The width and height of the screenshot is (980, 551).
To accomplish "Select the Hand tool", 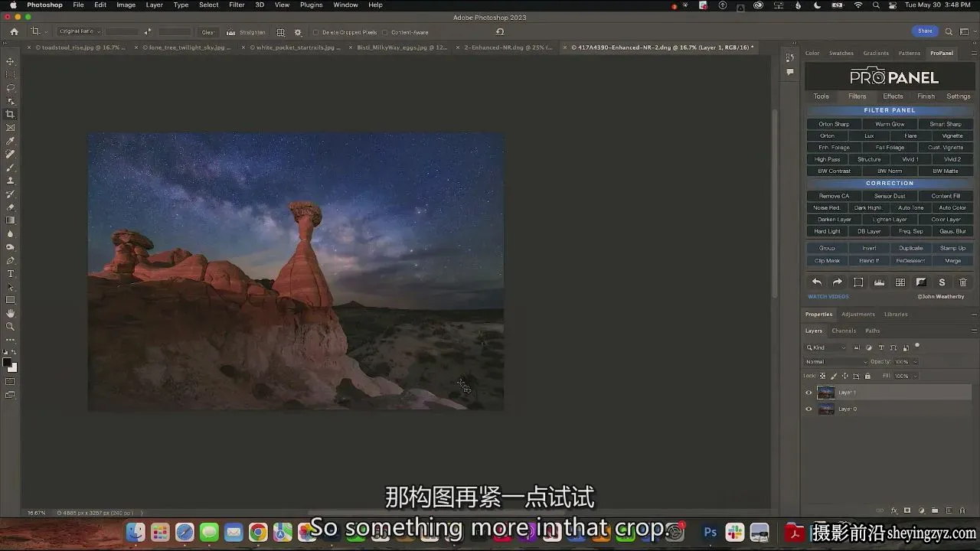I will pyautogui.click(x=10, y=313).
